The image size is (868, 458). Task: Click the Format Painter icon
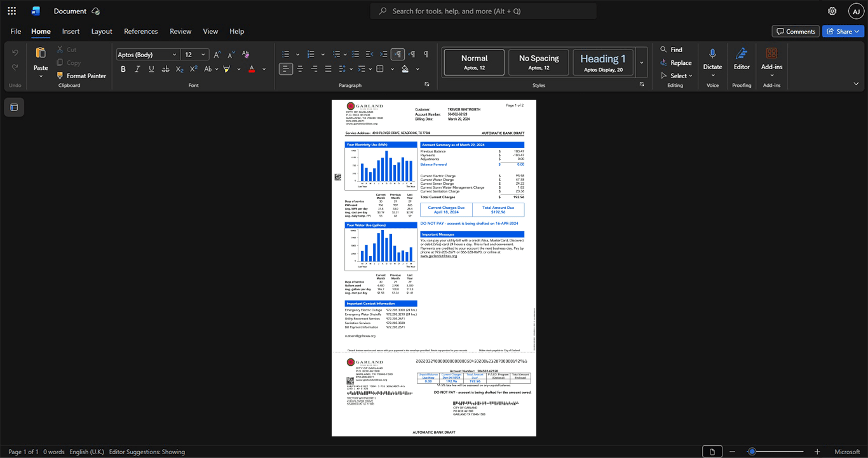point(60,76)
